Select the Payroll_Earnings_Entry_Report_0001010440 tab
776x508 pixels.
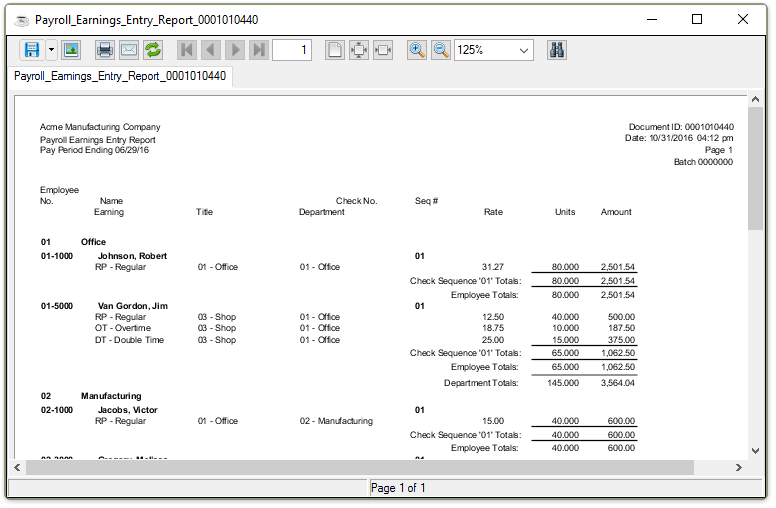click(x=120, y=76)
